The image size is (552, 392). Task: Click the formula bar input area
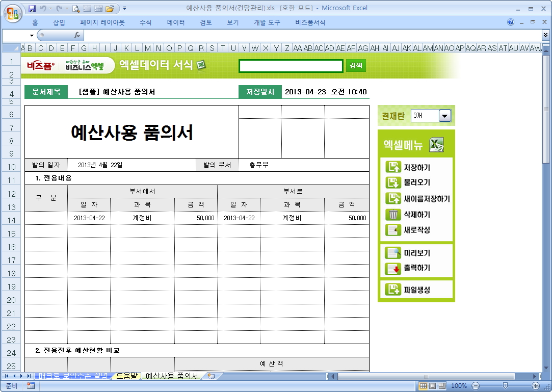312,35
